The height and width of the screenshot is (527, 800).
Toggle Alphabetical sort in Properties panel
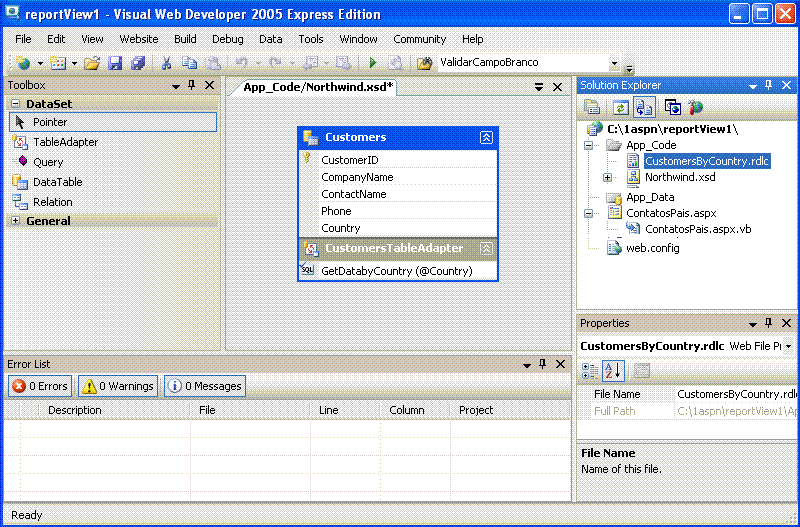(613, 371)
